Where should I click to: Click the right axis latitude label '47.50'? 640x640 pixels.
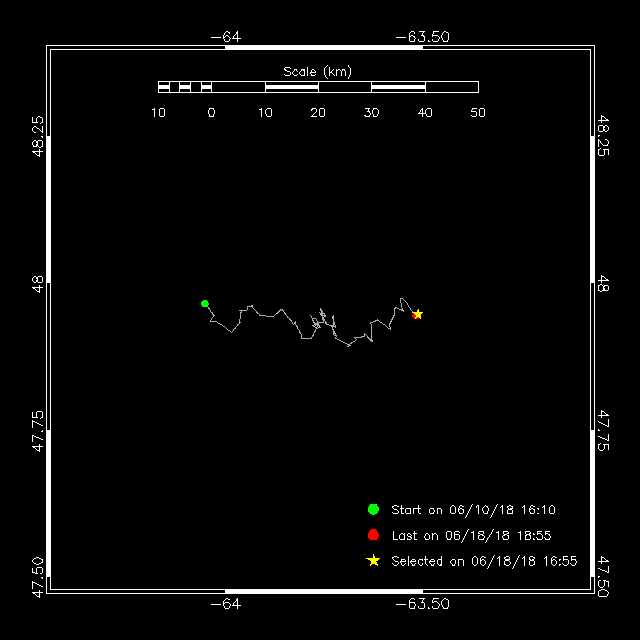point(603,577)
